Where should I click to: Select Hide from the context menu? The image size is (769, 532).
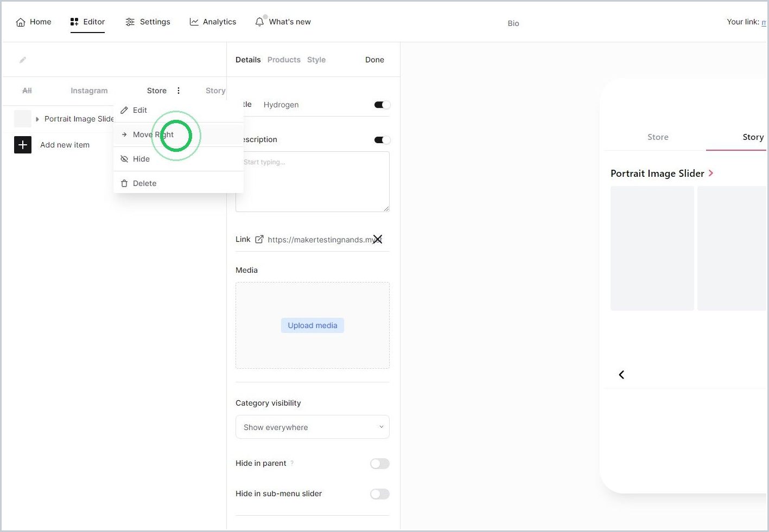pyautogui.click(x=178, y=159)
